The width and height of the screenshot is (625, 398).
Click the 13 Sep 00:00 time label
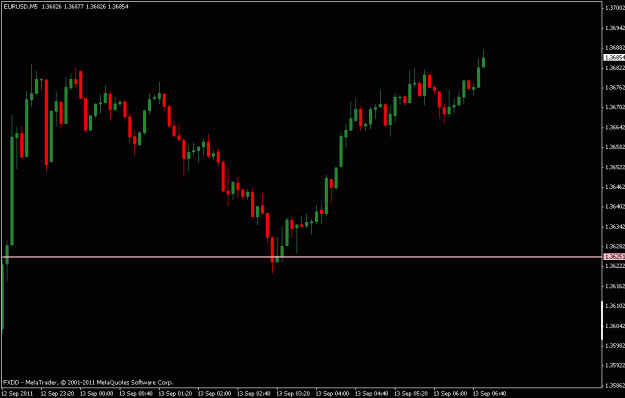pyautogui.click(x=96, y=394)
